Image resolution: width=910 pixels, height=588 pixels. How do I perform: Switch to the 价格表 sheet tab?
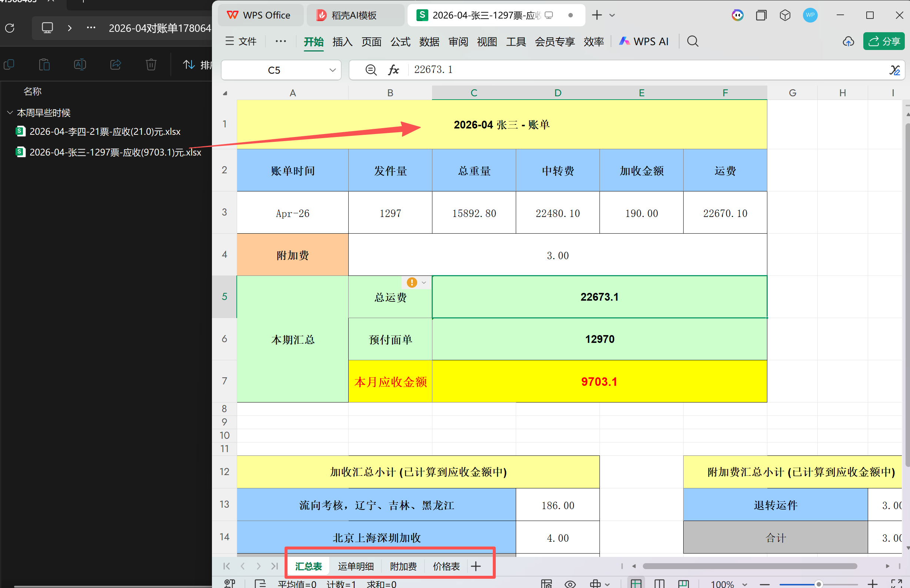[x=446, y=566]
